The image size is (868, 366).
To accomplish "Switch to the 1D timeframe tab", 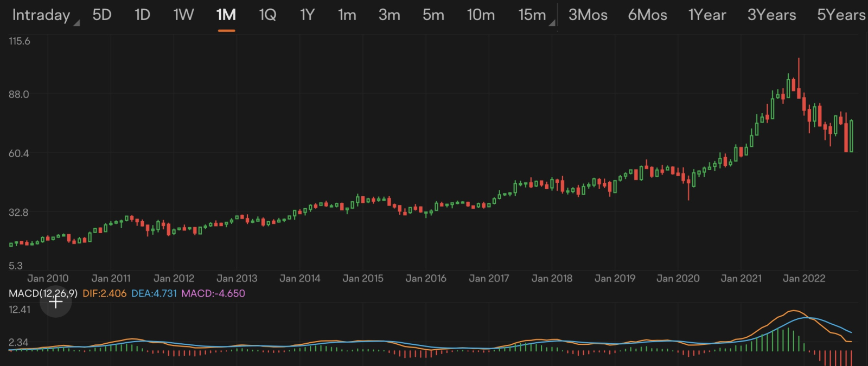I will 142,15.
